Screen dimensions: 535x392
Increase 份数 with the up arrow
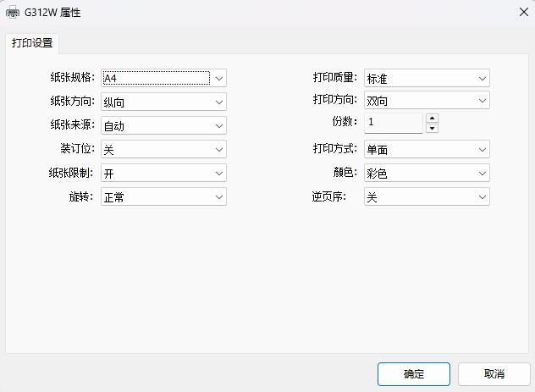click(432, 119)
